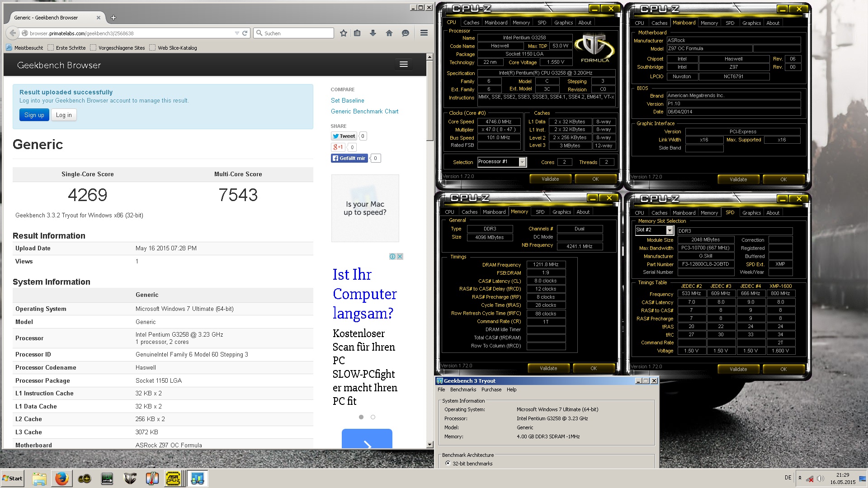Open the thermometer temperature app in the taskbar
This screenshot has width=868, height=488.
pos(152,479)
